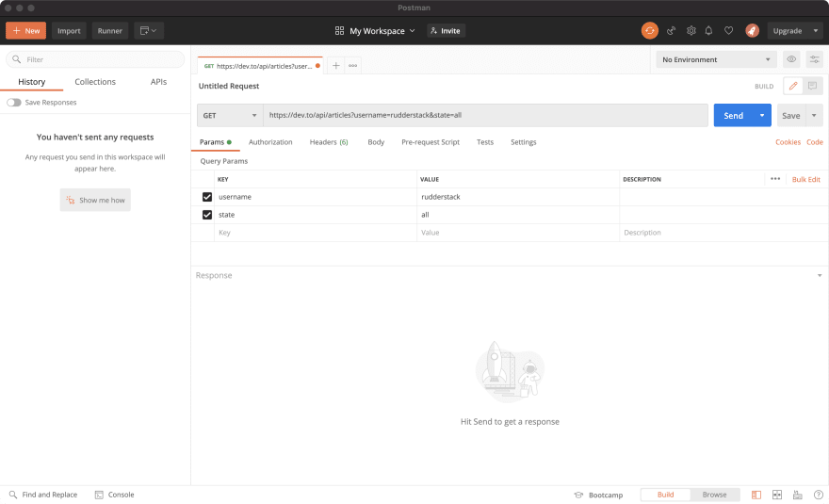Switch to the Headers tab
Viewport: 829px width, 504px height.
(329, 142)
